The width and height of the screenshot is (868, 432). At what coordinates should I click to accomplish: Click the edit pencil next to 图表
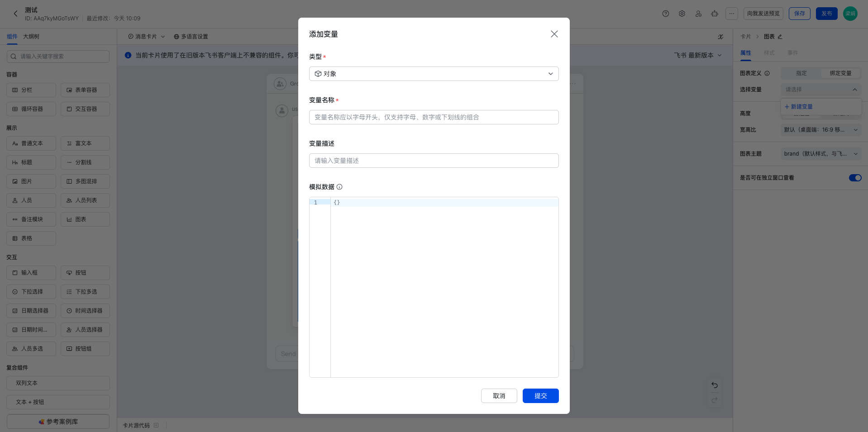click(x=780, y=37)
